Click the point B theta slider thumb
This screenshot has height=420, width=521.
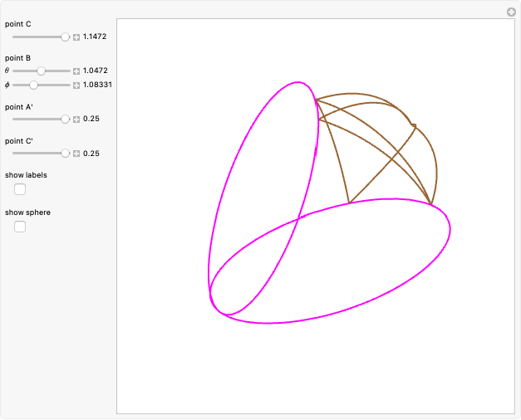tap(41, 71)
